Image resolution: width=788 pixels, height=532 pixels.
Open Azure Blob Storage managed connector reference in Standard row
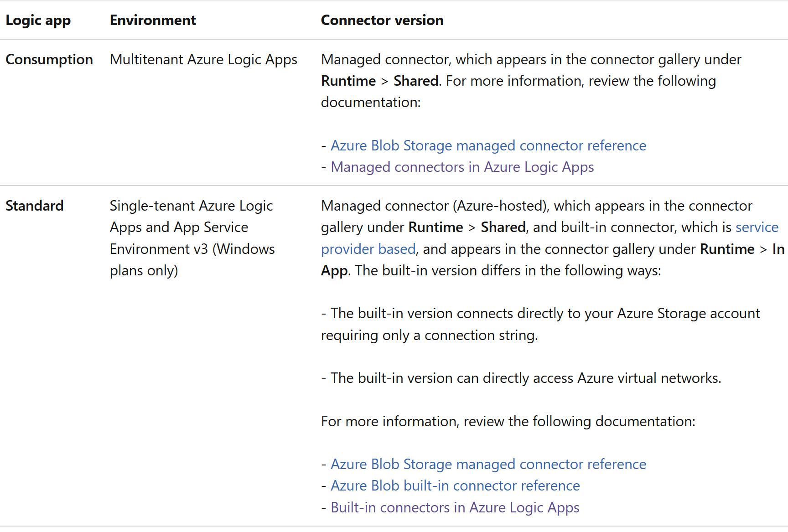[x=488, y=464]
